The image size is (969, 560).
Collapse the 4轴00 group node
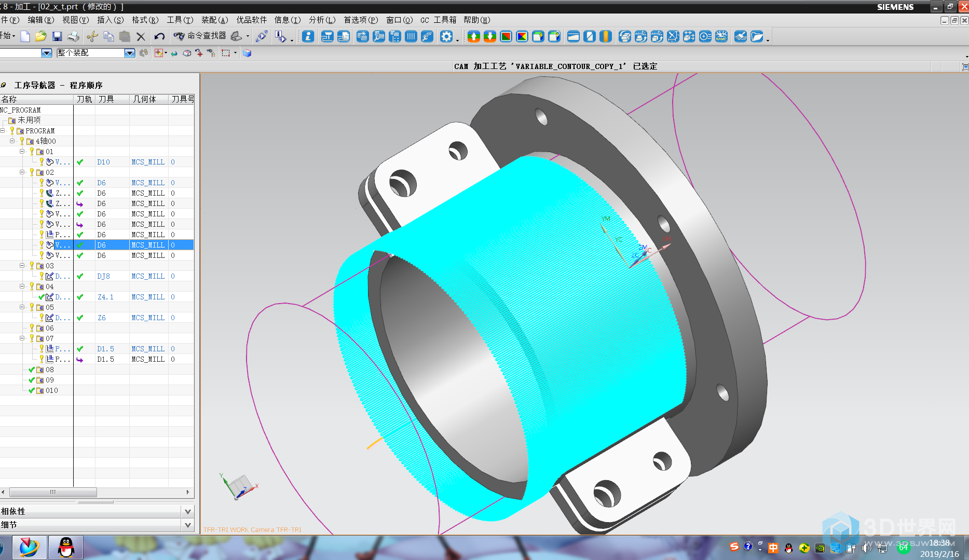click(12, 141)
